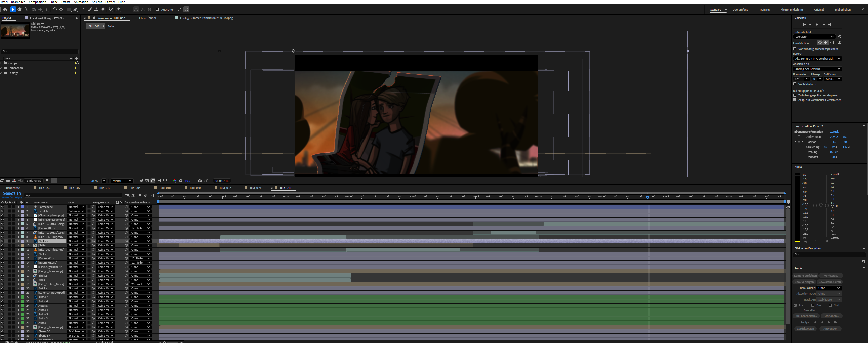This screenshot has height=343, width=868.
Task: Switch to the Überprüfung workspace
Action: (740, 9)
